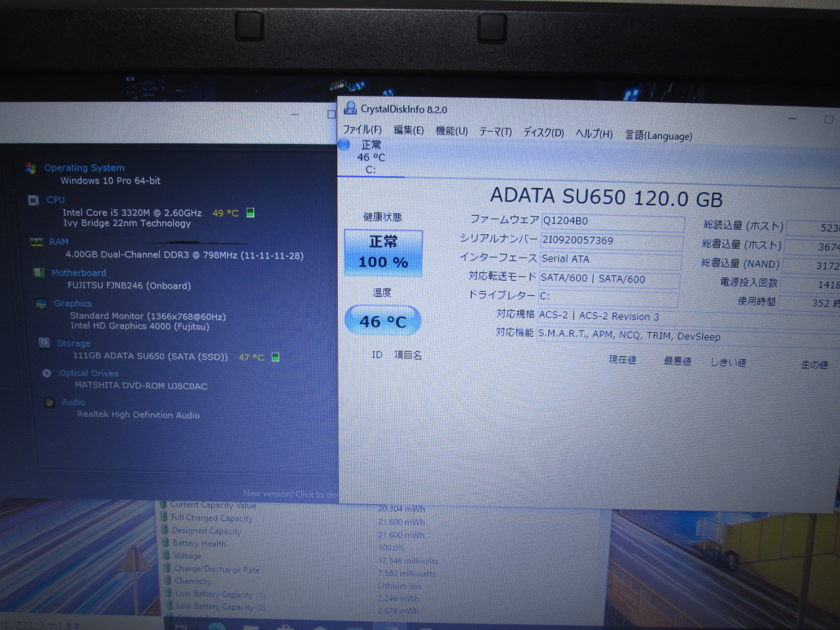Click the CPU chip icon in Speccy

[33, 200]
